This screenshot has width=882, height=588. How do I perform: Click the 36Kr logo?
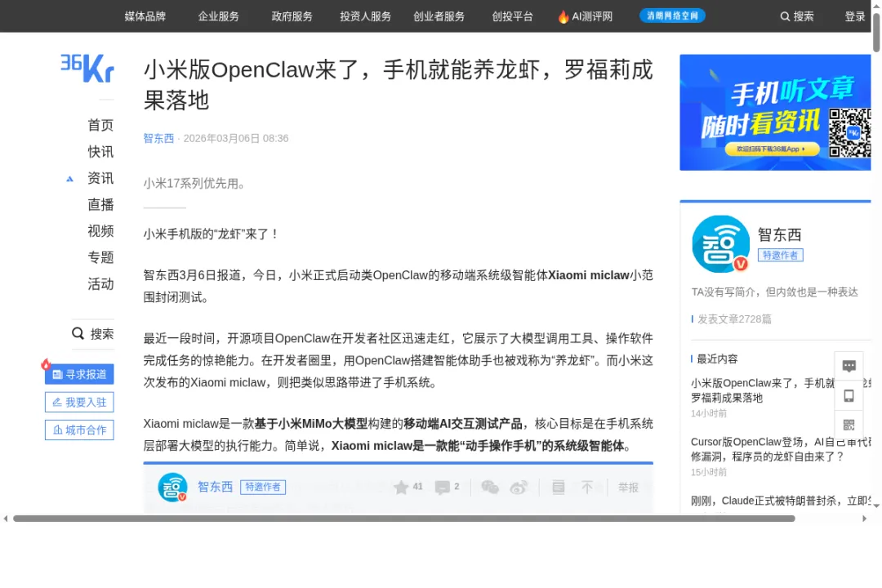(x=87, y=68)
